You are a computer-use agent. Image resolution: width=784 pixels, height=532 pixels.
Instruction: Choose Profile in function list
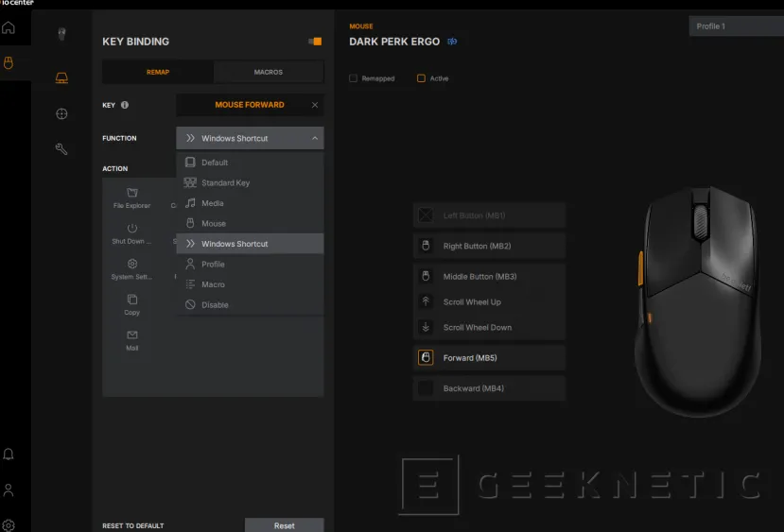[x=250, y=265]
